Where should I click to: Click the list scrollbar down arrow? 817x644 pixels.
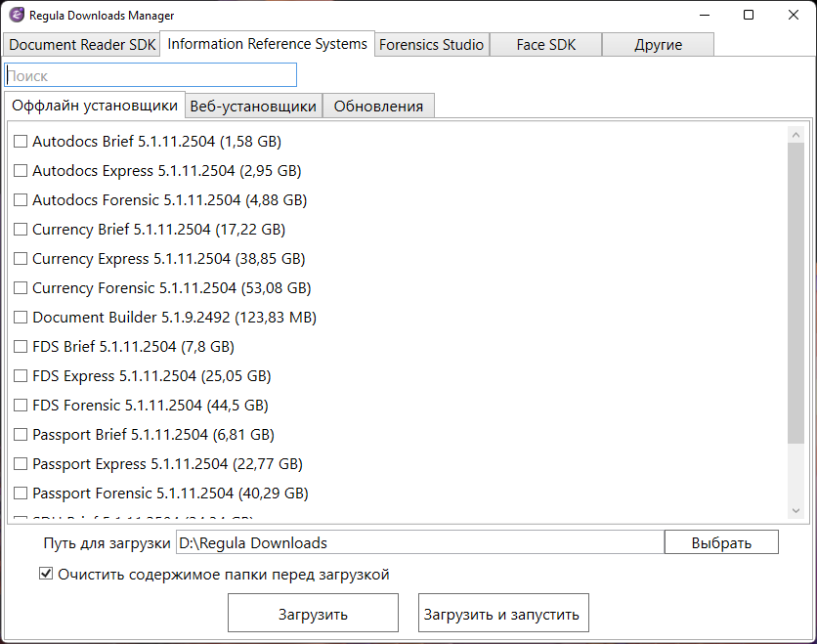click(795, 511)
